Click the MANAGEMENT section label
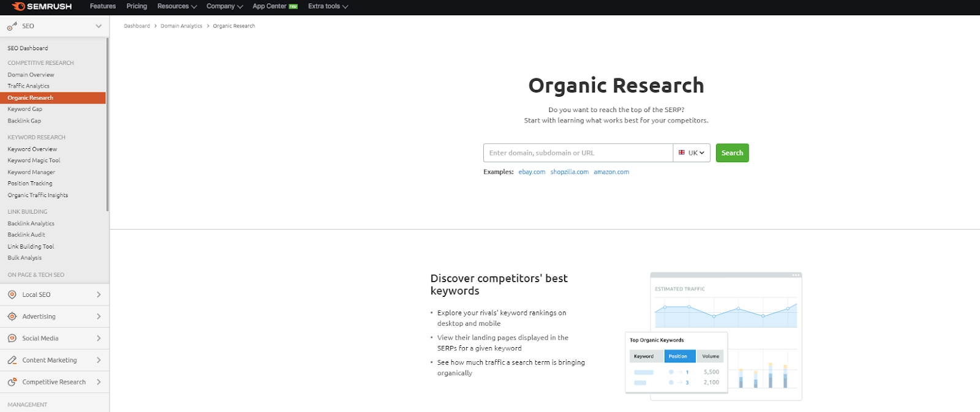This screenshot has width=980, height=412. point(27,405)
